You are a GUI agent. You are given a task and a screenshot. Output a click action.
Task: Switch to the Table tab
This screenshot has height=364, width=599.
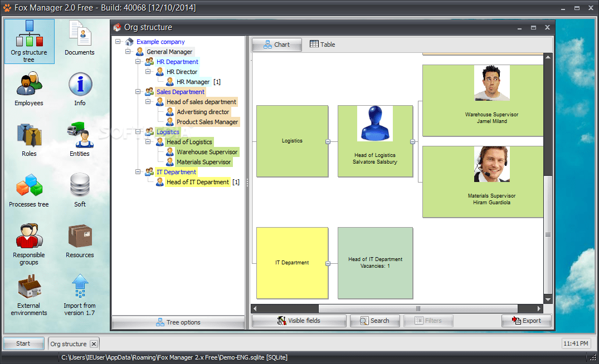click(x=322, y=44)
